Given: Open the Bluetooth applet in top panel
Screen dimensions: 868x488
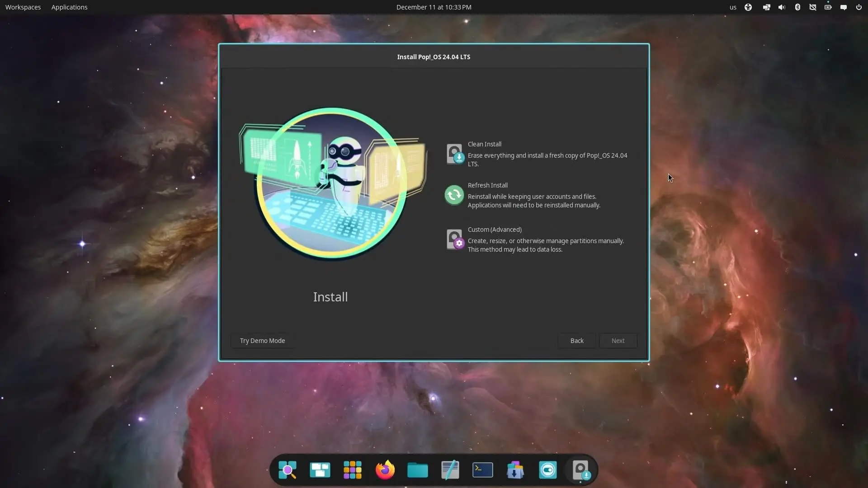Looking at the screenshot, I should (797, 7).
